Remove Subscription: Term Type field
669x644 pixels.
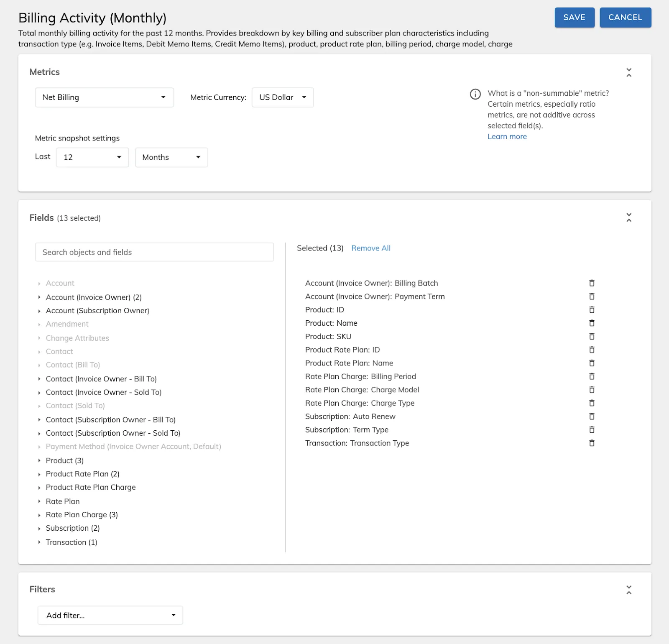click(592, 430)
